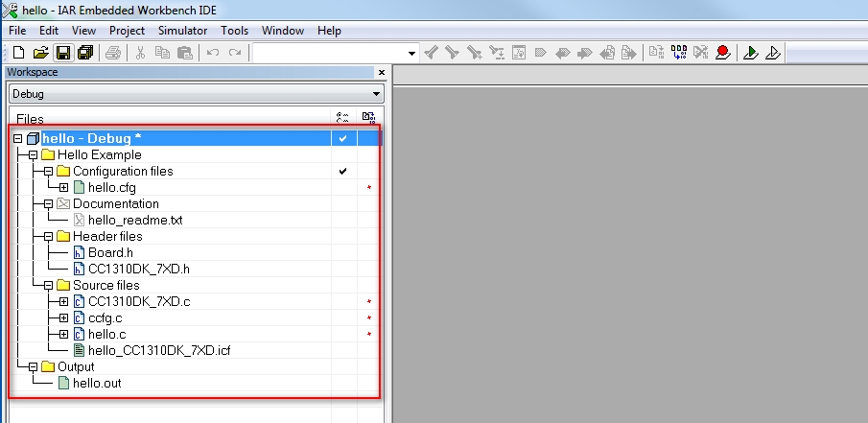868x423 pixels.
Task: Click the Find Previous icon
Action: [x=432, y=53]
